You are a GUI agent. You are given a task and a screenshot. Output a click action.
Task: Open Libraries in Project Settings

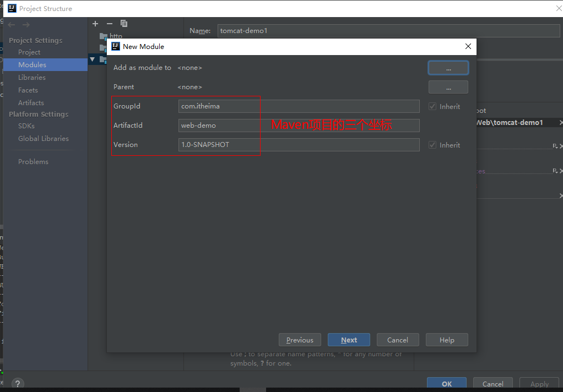coord(32,78)
